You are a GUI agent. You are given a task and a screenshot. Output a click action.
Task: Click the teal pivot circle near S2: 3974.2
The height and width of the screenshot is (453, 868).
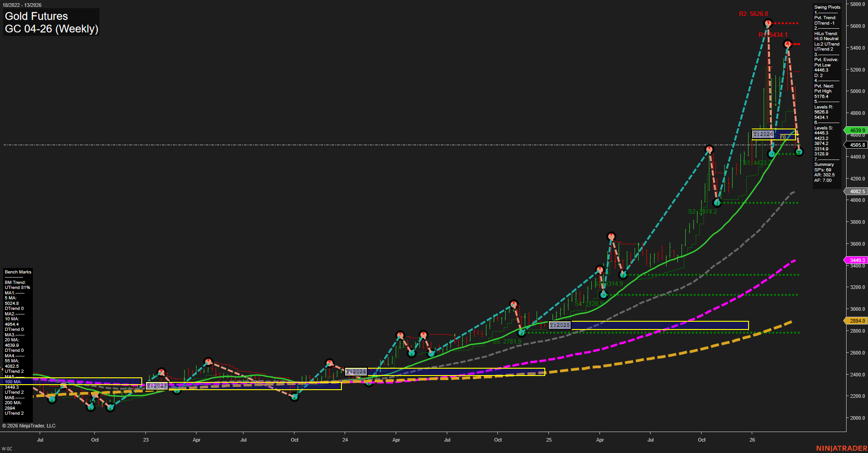point(717,202)
